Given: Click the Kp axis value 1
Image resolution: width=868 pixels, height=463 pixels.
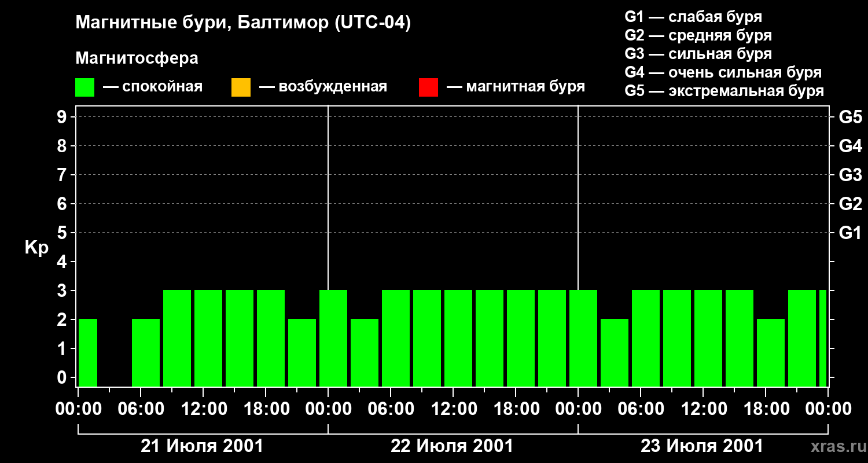Looking at the screenshot, I should coord(63,348).
